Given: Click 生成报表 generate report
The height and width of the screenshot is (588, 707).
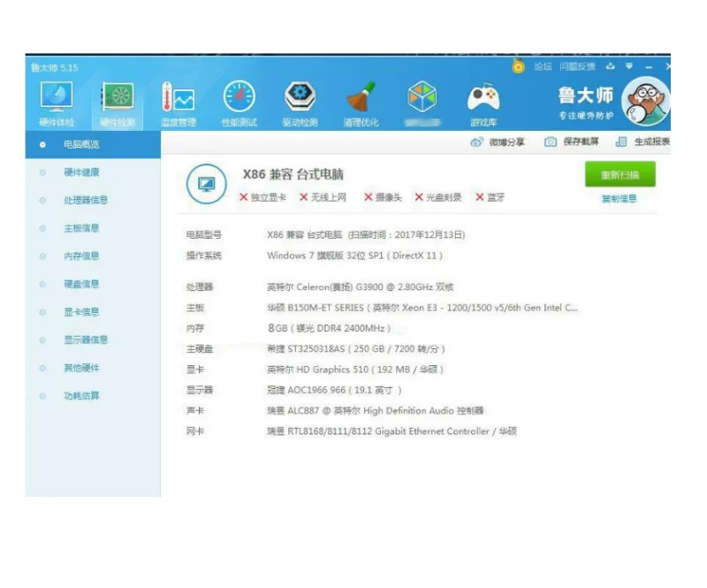Looking at the screenshot, I should click(x=642, y=142).
